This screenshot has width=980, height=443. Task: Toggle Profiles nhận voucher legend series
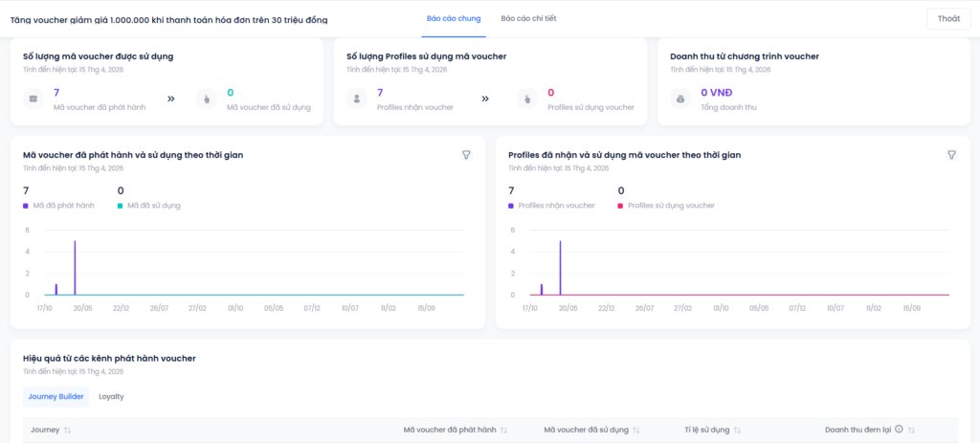[551, 206]
